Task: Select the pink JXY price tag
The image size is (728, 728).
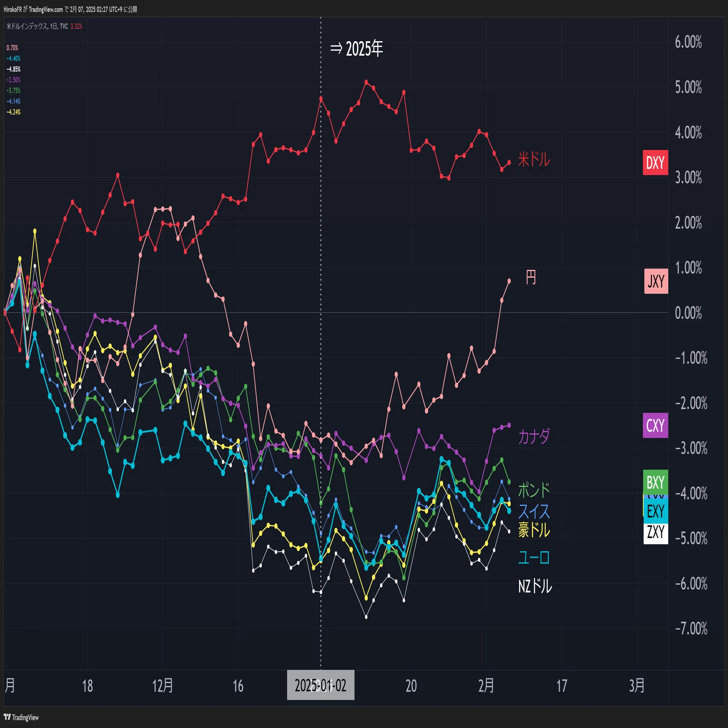Action: (656, 281)
